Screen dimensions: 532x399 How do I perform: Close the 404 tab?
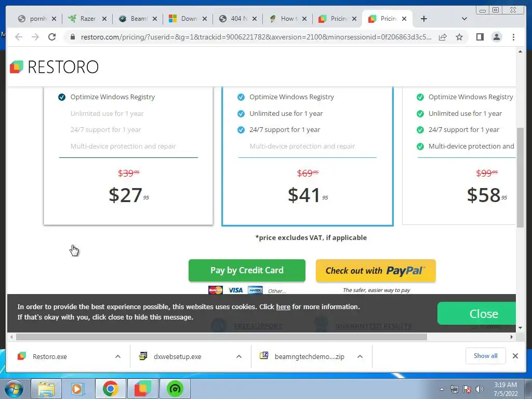click(x=255, y=19)
